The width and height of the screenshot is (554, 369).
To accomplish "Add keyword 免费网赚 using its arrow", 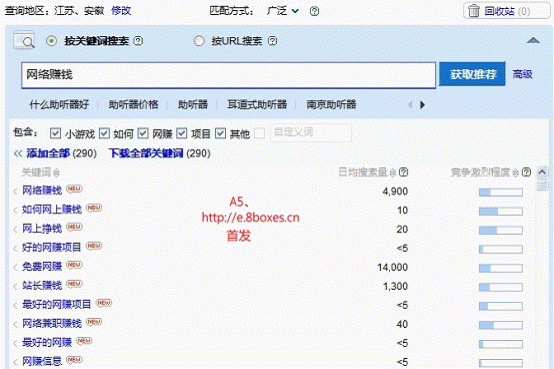I will [x=15, y=268].
